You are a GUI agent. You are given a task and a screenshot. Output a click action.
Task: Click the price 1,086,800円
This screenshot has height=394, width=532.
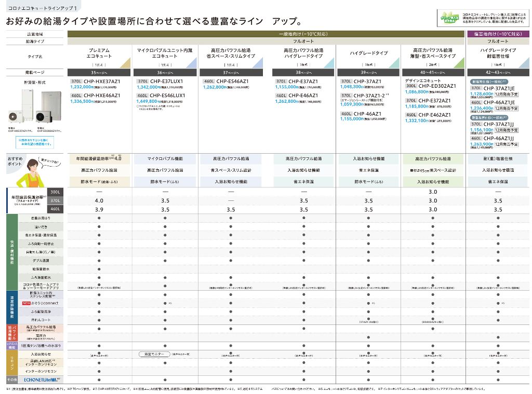point(417,92)
